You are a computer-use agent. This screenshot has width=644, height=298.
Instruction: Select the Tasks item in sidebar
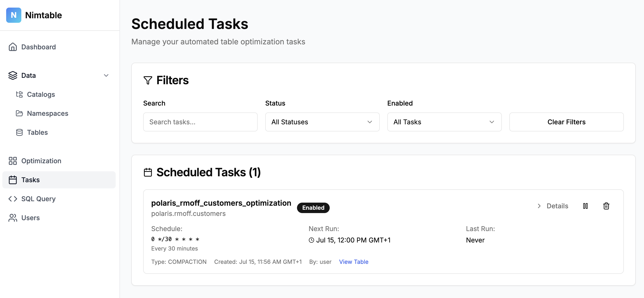(30, 180)
